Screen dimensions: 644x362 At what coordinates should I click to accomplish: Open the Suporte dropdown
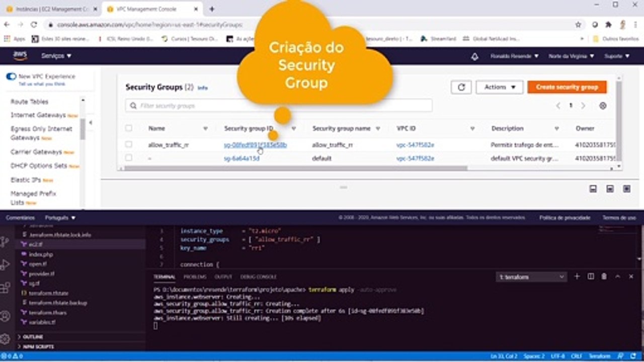point(616,56)
